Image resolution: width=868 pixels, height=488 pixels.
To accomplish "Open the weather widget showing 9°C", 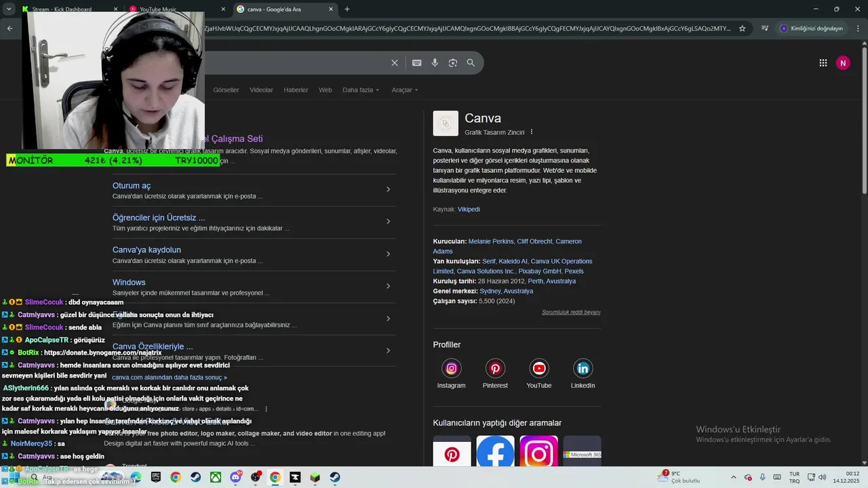I will [679, 477].
